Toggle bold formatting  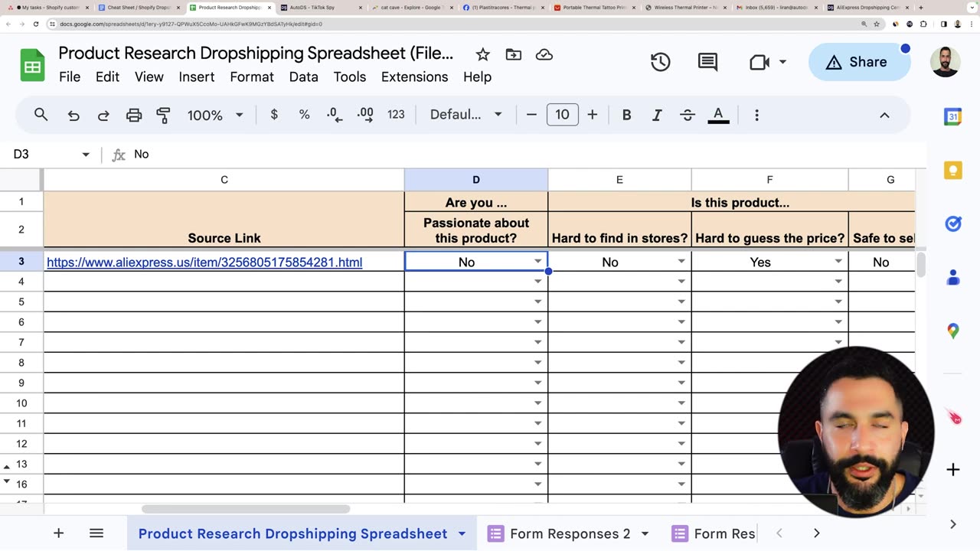(x=626, y=115)
